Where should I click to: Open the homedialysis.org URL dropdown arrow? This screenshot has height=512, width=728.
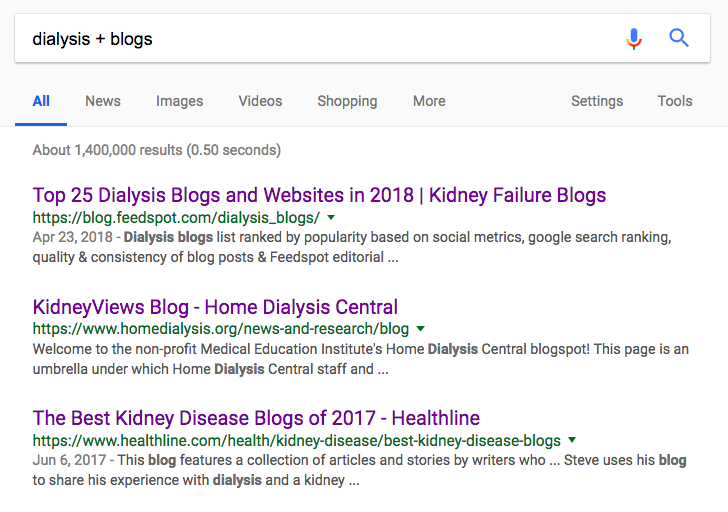[x=420, y=328]
